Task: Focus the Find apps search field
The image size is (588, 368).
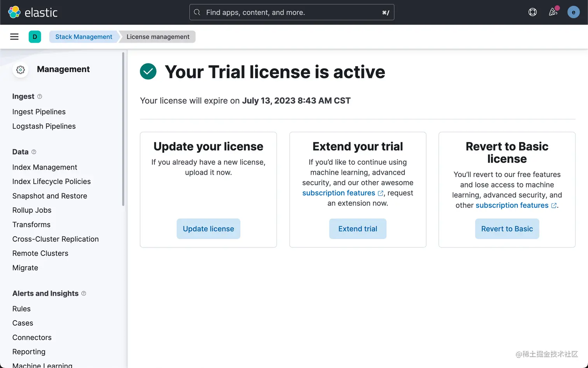Action: click(292, 12)
